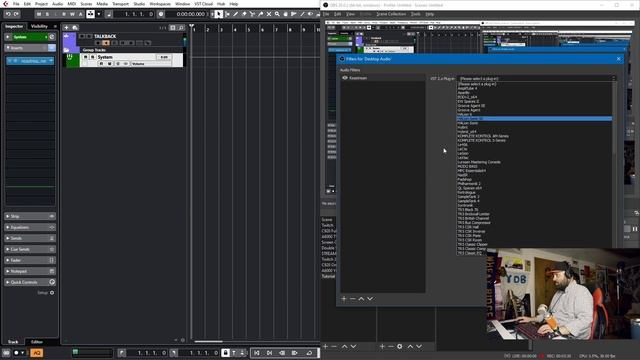This screenshot has height=360, width=640.
Task: Expand the Cue Sends inspector section
Action: point(30,249)
